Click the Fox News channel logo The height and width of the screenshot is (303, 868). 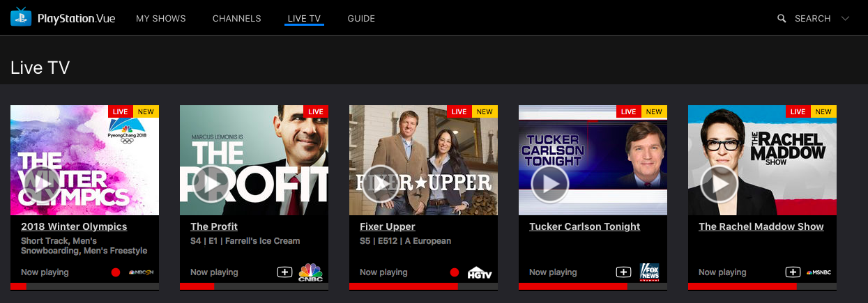(x=650, y=272)
